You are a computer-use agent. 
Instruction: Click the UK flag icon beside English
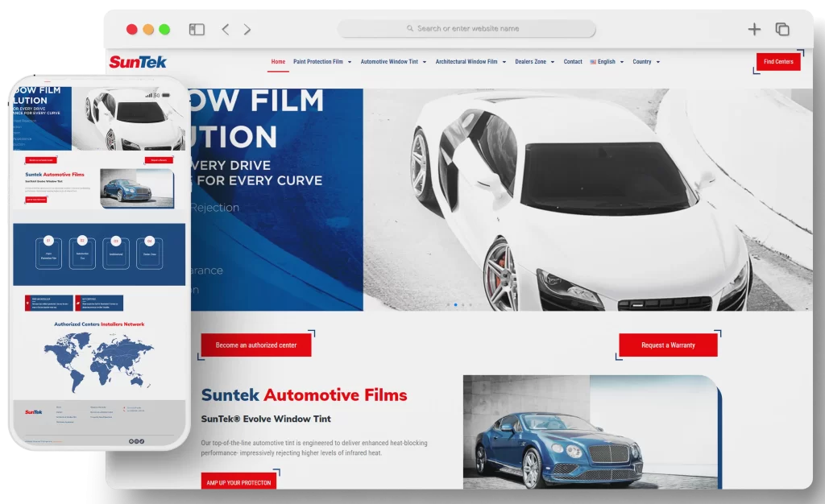pyautogui.click(x=593, y=62)
